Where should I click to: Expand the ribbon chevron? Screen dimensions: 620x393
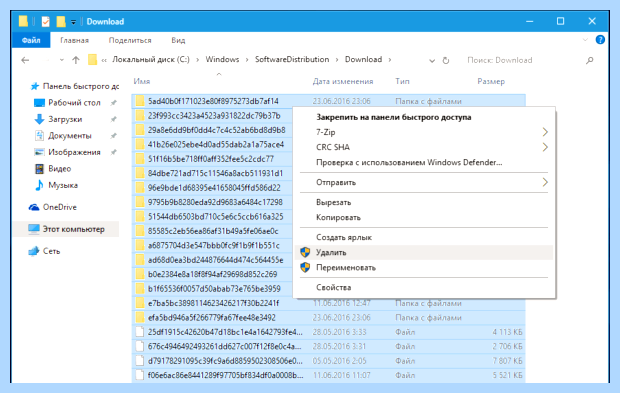(x=585, y=40)
